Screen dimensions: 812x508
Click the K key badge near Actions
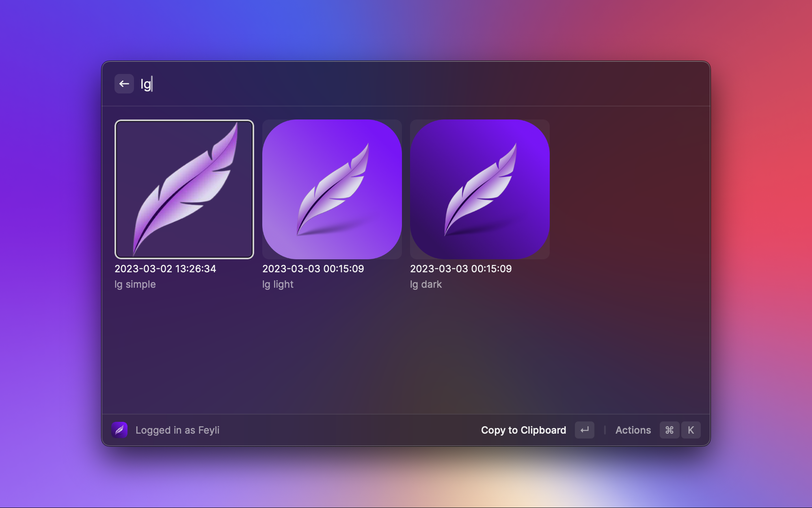pyautogui.click(x=691, y=430)
